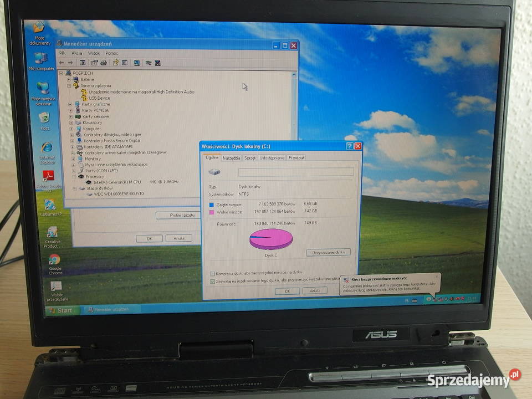Click the Back arrow in Device Manager toolbar

tap(62, 63)
